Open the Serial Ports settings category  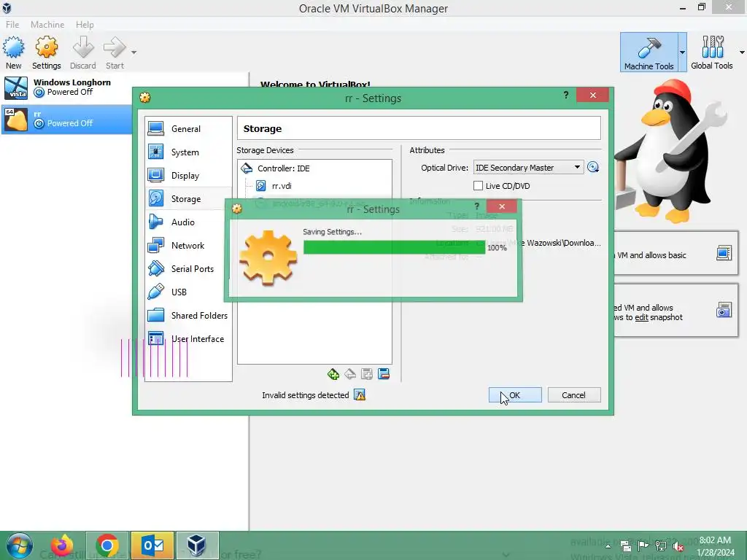pyautogui.click(x=188, y=268)
